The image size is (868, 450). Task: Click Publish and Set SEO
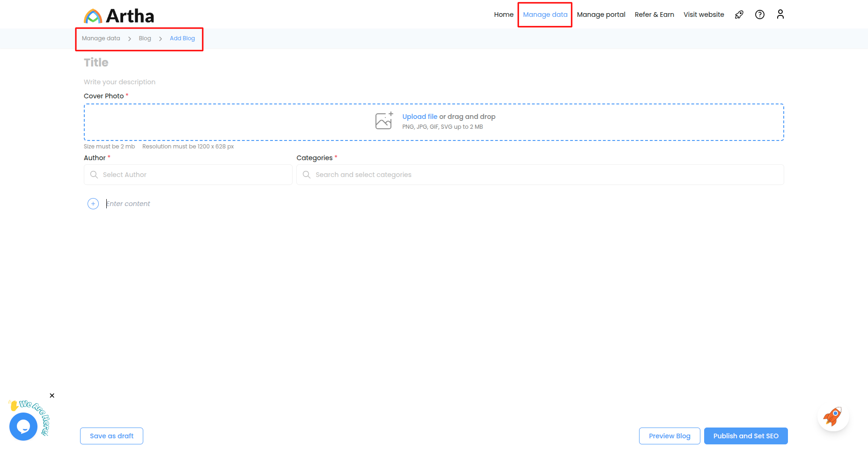click(x=745, y=436)
